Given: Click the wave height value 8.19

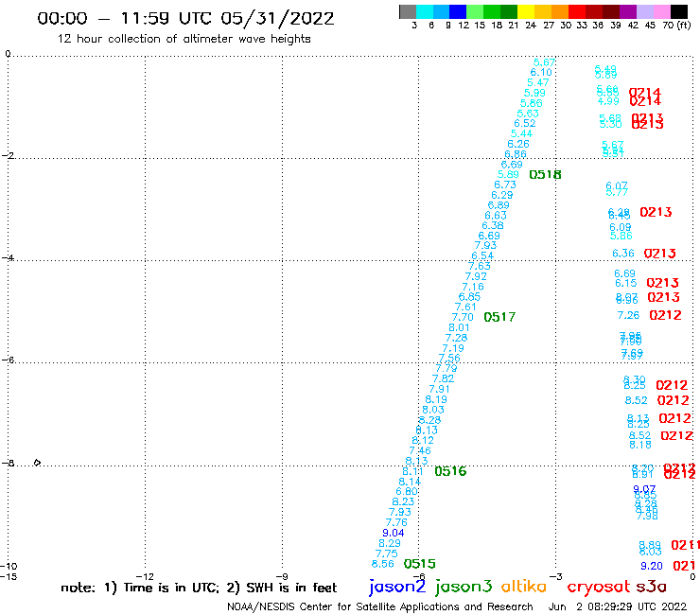Looking at the screenshot, I should point(436,399).
